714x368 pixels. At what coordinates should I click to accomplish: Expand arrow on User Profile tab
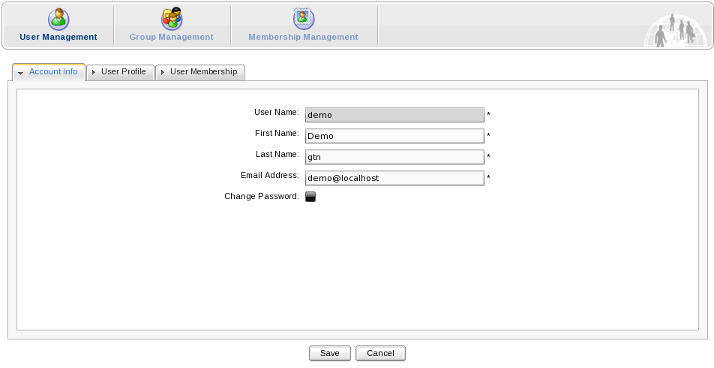click(93, 72)
